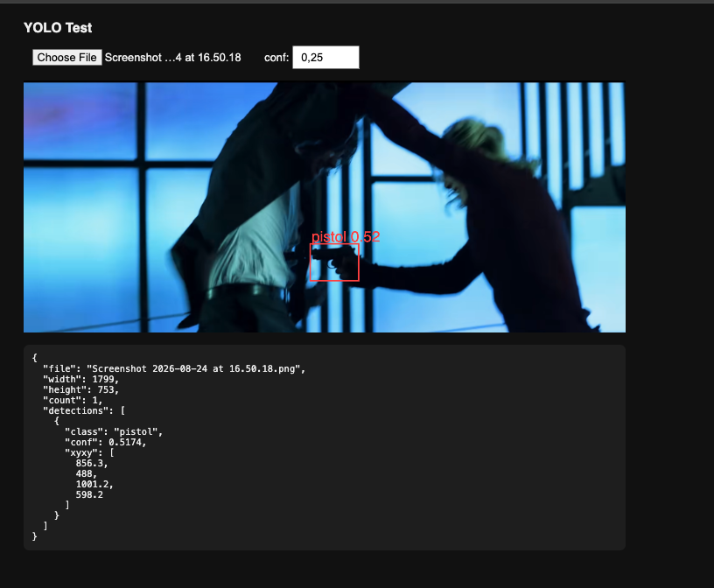Focus the conf threshold input field
Viewport: 714px width, 588px height.
325,58
